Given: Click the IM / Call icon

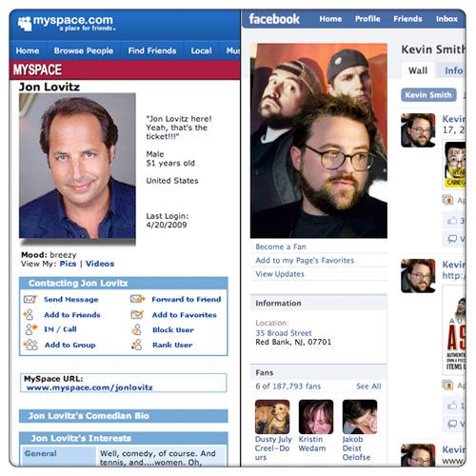Looking at the screenshot, I should click(30, 329).
